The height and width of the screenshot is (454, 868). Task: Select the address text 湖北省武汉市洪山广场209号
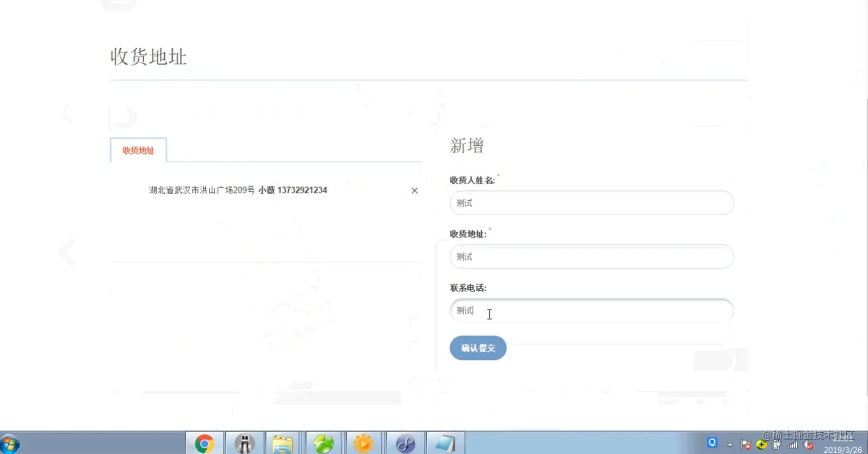tap(201, 191)
